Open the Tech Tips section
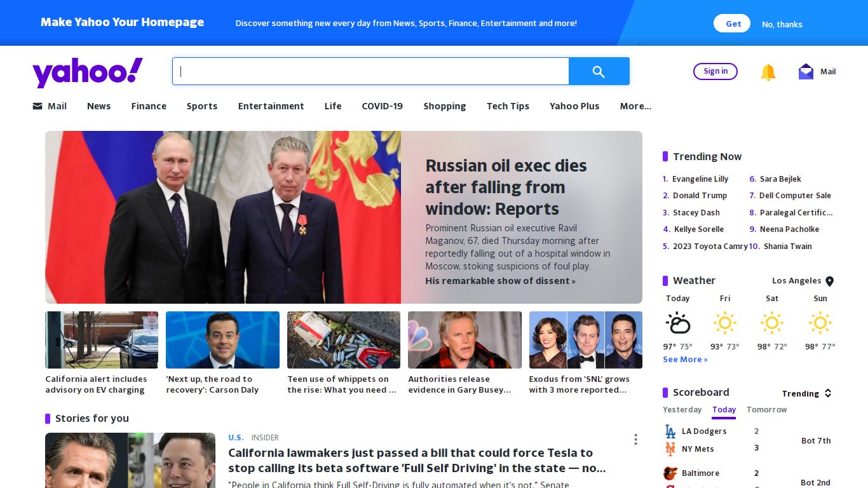868x488 pixels. coord(508,106)
